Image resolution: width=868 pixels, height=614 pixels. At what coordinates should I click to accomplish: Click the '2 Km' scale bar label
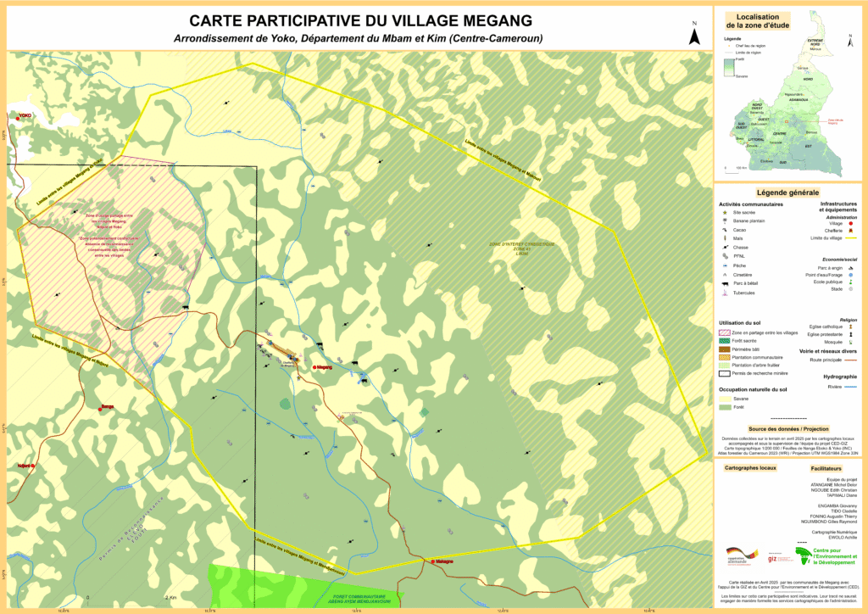coord(170,597)
